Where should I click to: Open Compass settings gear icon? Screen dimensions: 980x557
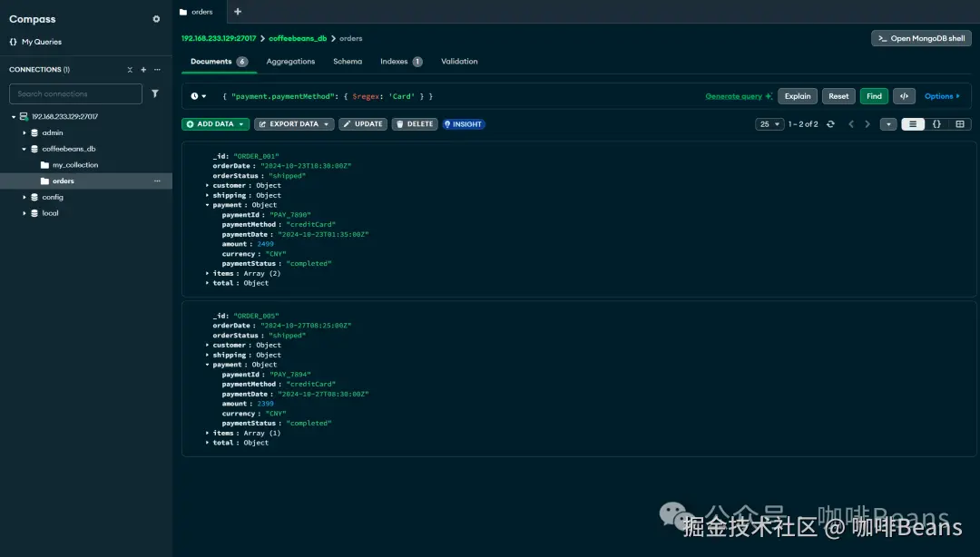[x=156, y=19]
